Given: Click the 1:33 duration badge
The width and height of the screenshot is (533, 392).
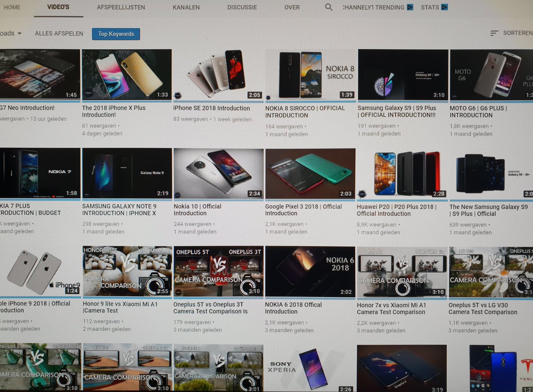Looking at the screenshot, I should point(163,95).
